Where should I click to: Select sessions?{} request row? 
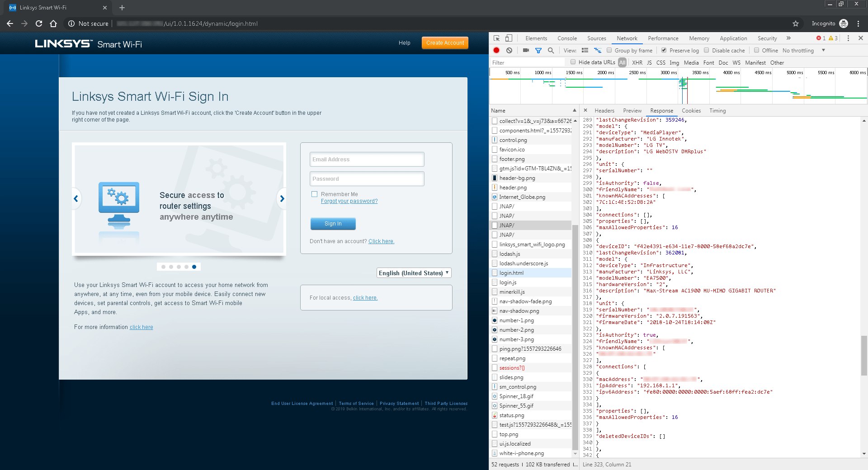click(531, 368)
